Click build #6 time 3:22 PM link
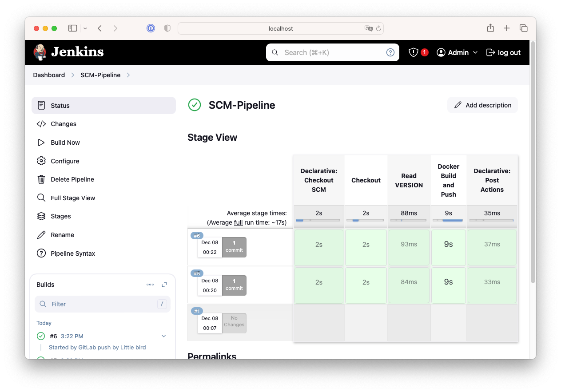 [72, 336]
